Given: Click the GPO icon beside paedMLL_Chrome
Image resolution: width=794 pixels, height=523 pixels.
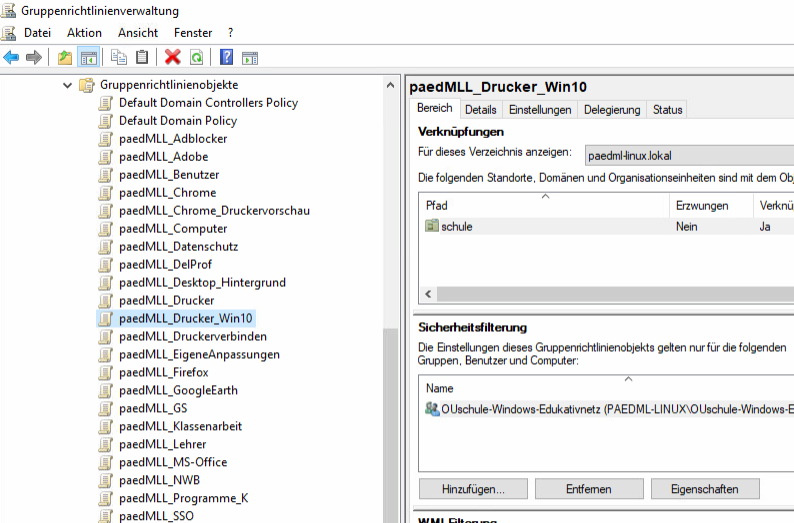Looking at the screenshot, I should click(x=105, y=193).
